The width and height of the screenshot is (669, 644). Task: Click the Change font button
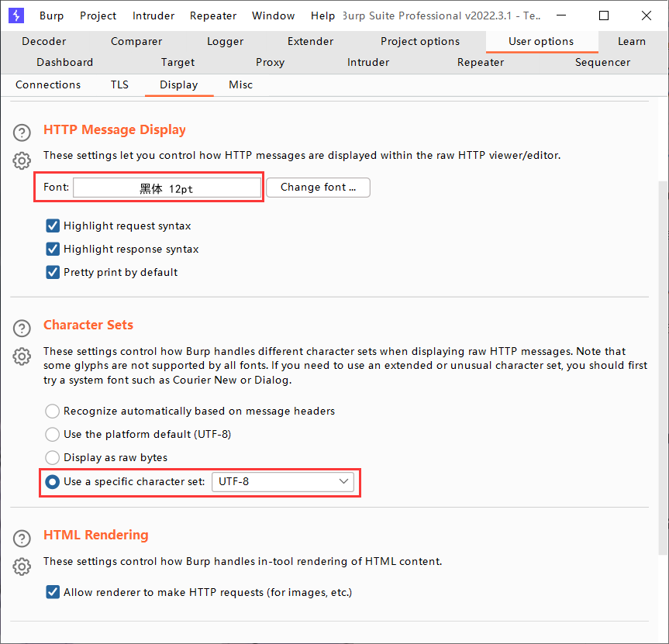pos(318,187)
